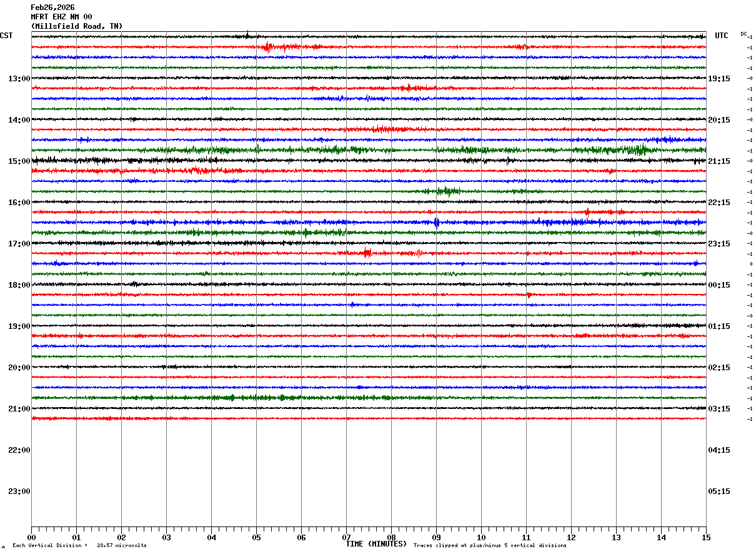Click the 04:15 UTC time label
The width and height of the screenshot is (756, 554).
pyautogui.click(x=719, y=450)
